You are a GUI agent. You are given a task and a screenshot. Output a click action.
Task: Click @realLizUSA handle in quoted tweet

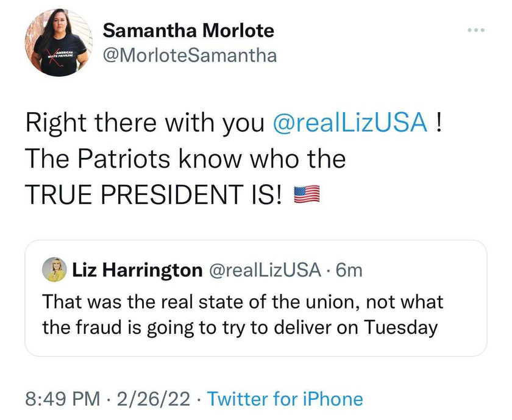[x=265, y=270]
